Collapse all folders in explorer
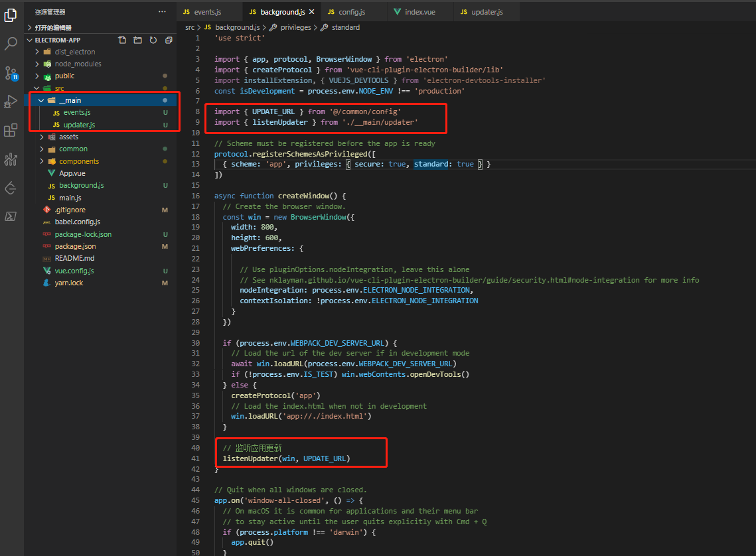756x556 pixels. tap(169, 40)
